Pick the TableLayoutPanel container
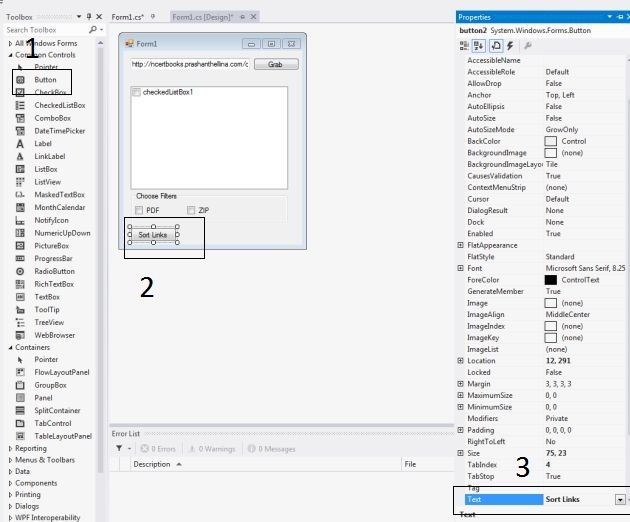This screenshot has height=522, width=630. (63, 436)
